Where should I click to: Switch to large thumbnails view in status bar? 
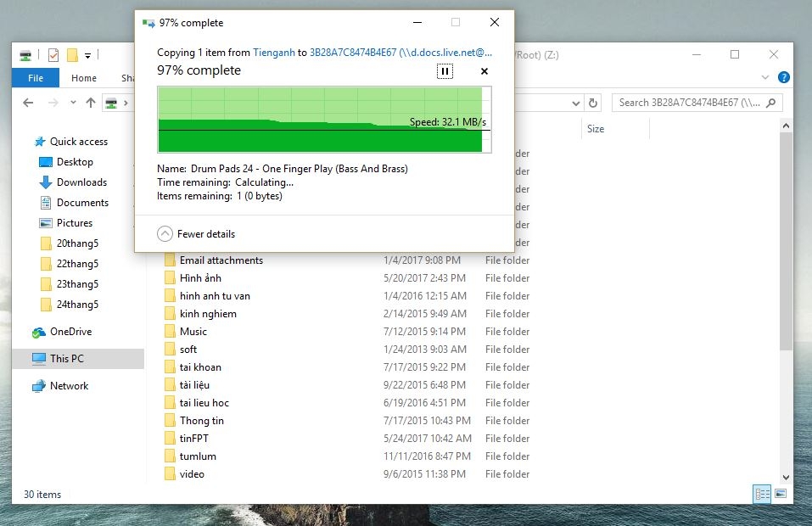[x=780, y=494]
